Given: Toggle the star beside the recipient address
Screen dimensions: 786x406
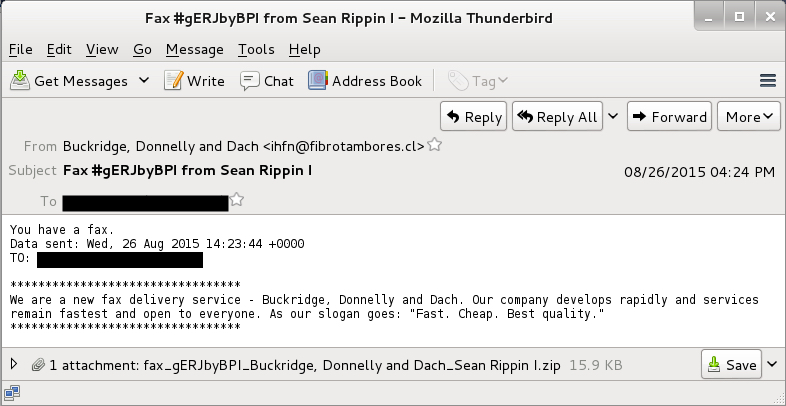Looking at the screenshot, I should coord(237,200).
